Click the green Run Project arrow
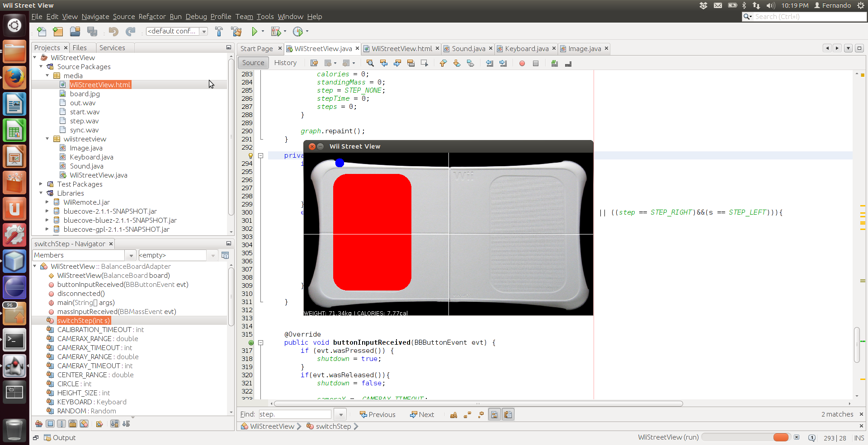 [255, 31]
